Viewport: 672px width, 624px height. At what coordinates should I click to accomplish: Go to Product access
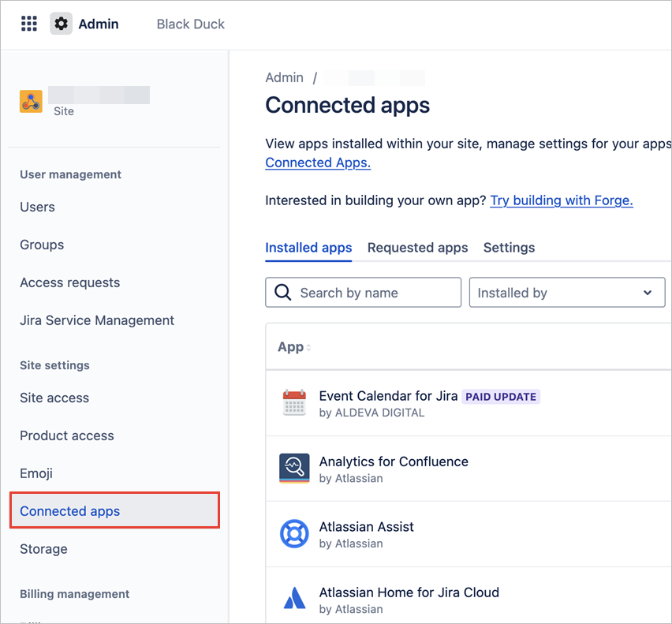click(67, 435)
